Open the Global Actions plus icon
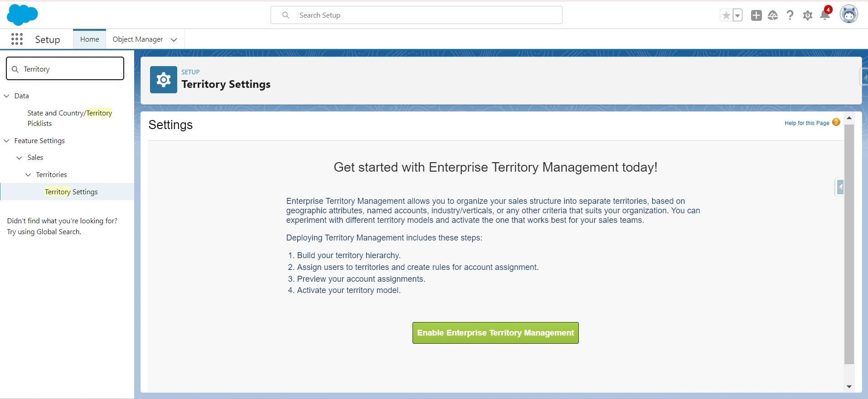This screenshot has width=868, height=399. click(756, 15)
